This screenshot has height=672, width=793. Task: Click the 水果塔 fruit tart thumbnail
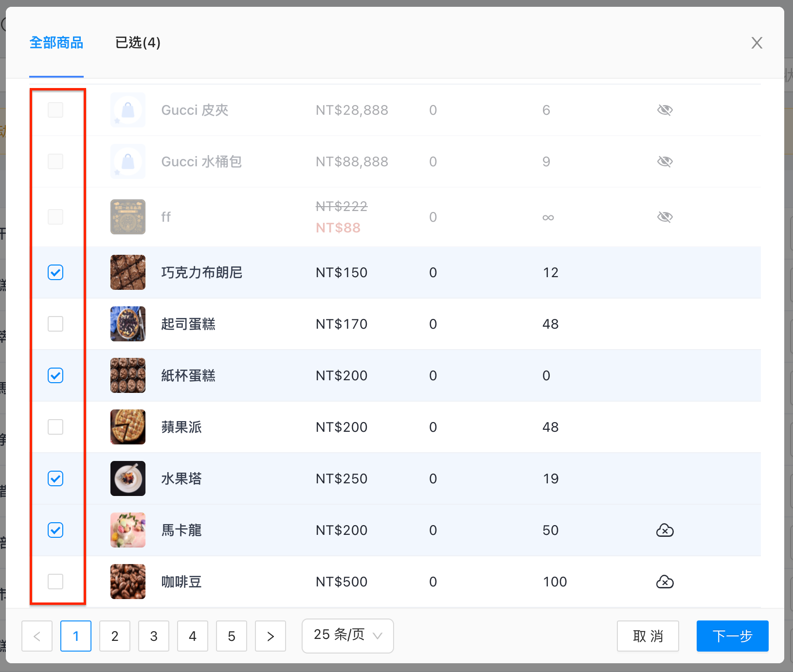(128, 478)
